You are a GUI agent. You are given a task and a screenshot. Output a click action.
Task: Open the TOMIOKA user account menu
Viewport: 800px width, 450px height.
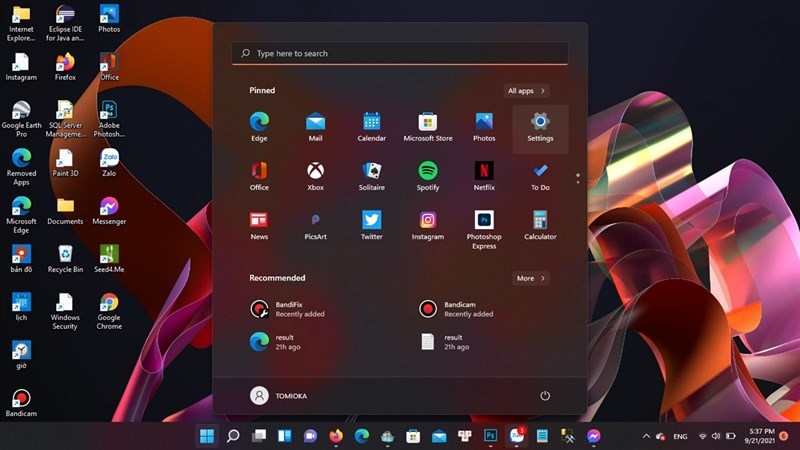click(279, 396)
